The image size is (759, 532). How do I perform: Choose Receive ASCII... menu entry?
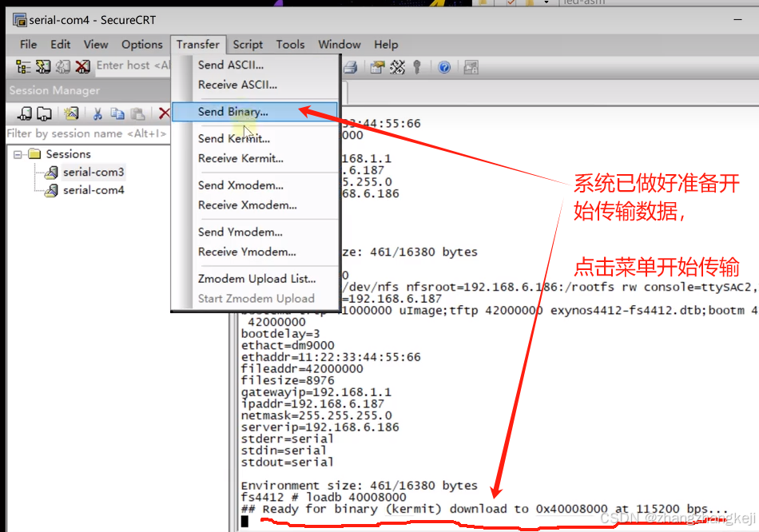pos(255,85)
